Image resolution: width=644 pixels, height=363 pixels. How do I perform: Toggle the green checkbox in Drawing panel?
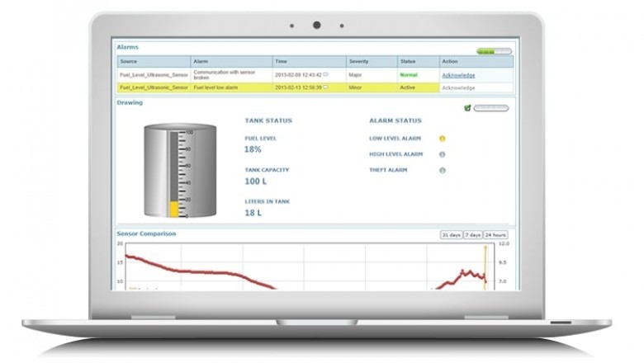(x=467, y=107)
